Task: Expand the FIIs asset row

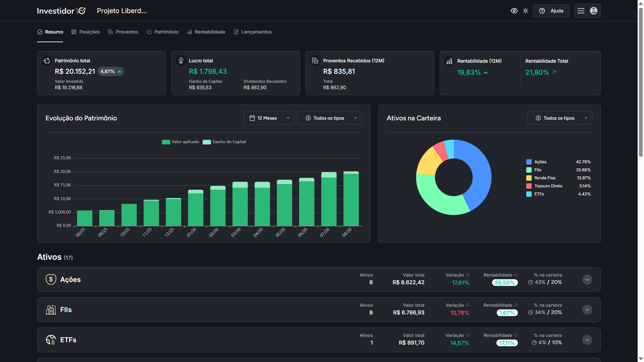Action: click(587, 310)
